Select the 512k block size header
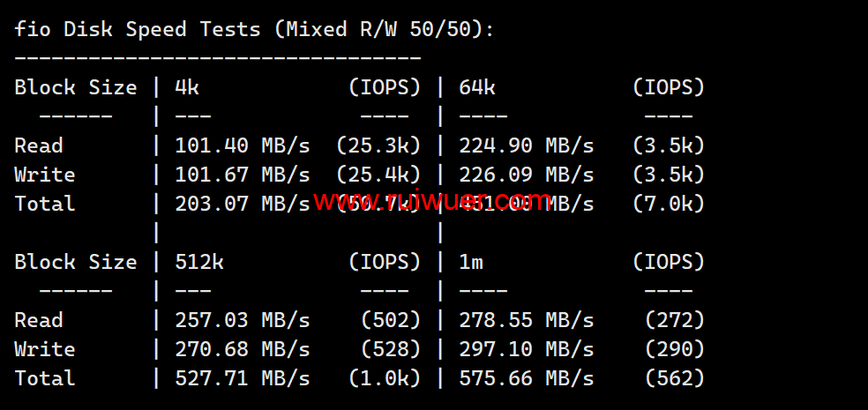This screenshot has width=868, height=410. pyautogui.click(x=199, y=262)
